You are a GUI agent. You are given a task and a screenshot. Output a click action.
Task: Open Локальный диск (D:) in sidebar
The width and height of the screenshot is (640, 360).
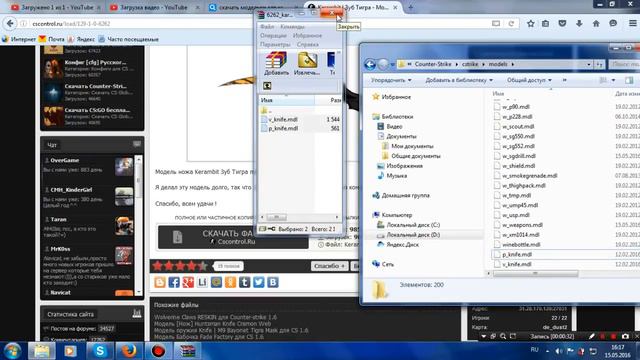408,235
